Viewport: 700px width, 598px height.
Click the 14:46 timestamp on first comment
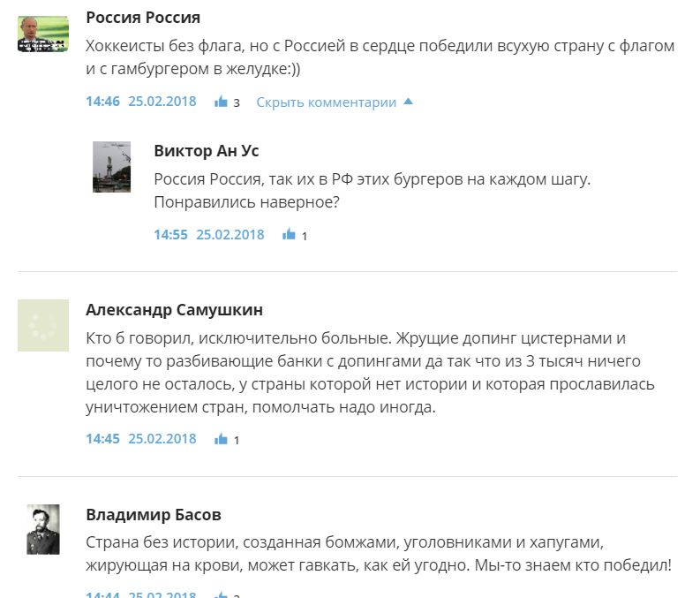tap(102, 102)
